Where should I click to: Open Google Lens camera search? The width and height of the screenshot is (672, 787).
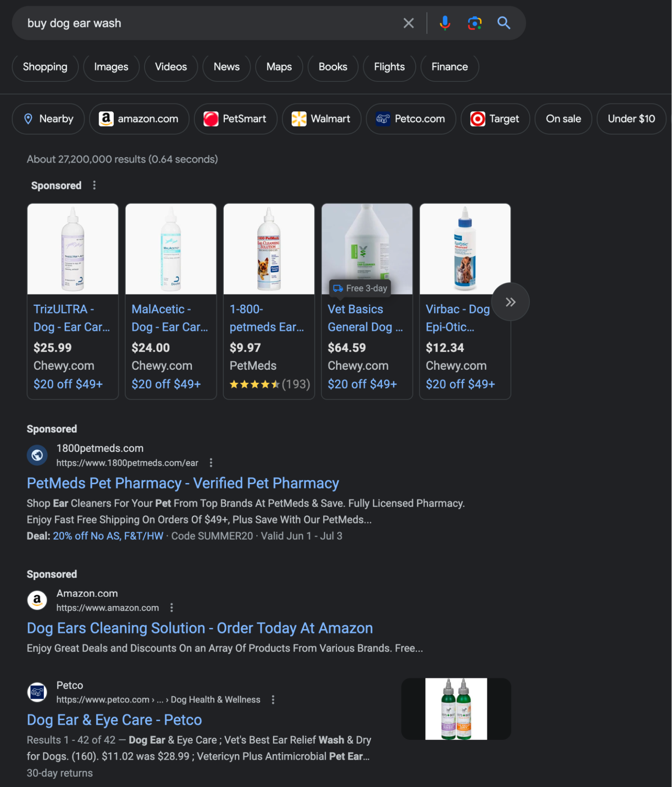(x=474, y=23)
